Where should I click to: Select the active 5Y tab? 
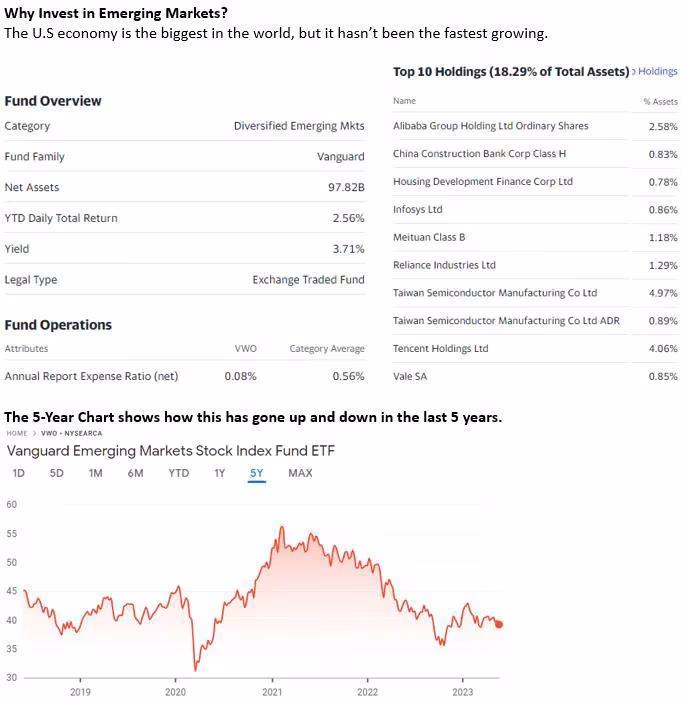click(x=257, y=473)
